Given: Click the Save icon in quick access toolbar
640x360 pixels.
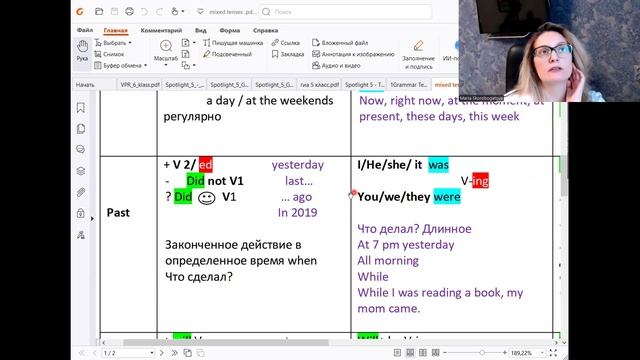Looking at the screenshot, I should [x=114, y=11].
